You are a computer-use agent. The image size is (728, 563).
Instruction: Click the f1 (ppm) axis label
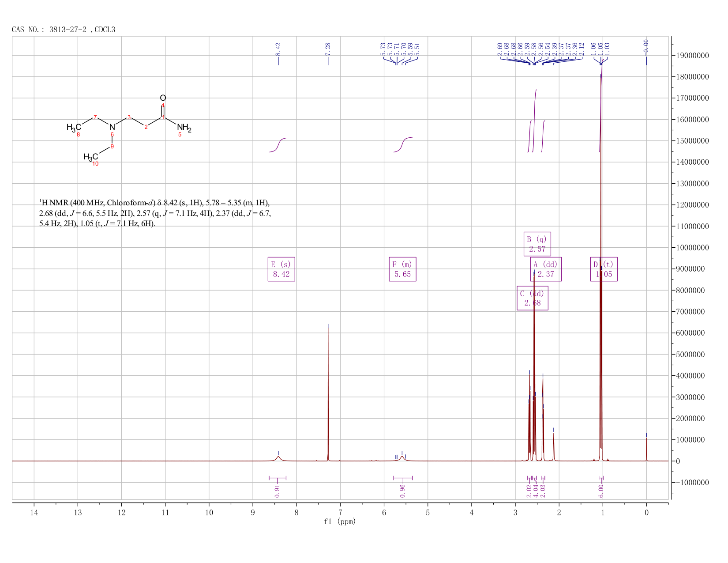pyautogui.click(x=340, y=521)
